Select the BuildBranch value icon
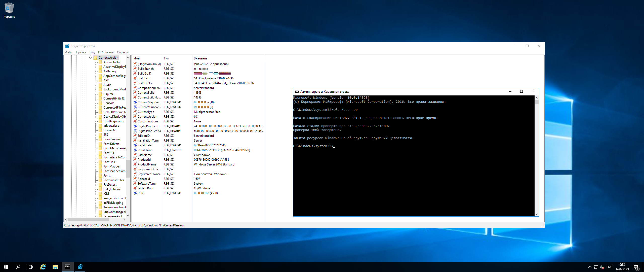644x272 pixels. coord(135,69)
